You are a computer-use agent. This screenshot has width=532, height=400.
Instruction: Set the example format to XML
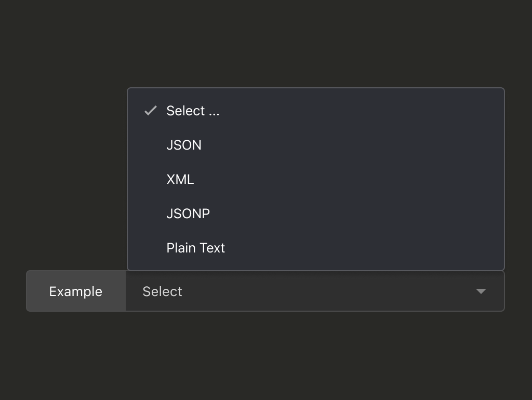180,179
